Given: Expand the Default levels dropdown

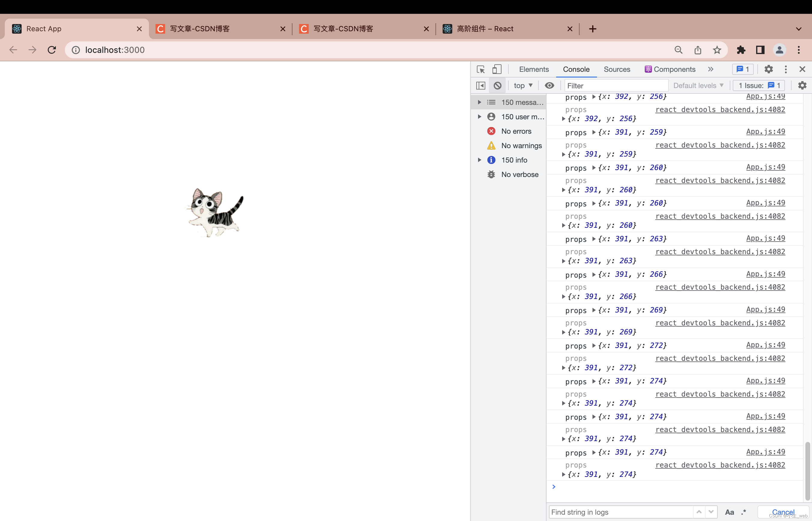Looking at the screenshot, I should coord(698,85).
